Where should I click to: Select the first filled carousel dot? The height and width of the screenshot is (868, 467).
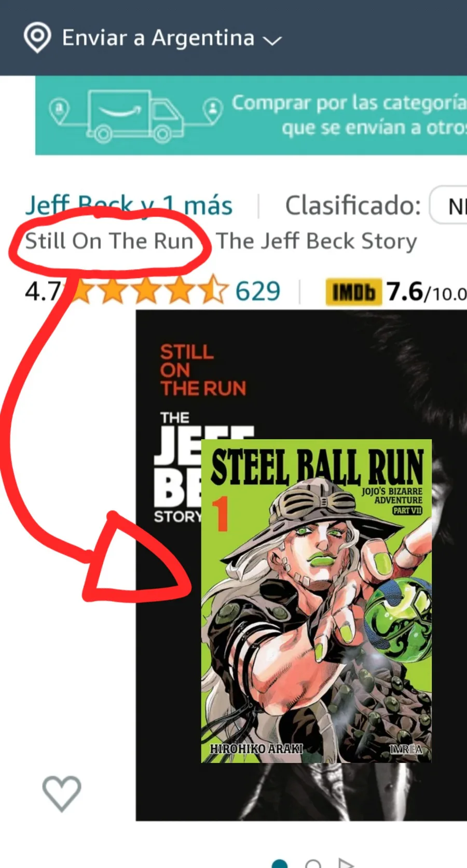tap(280, 863)
